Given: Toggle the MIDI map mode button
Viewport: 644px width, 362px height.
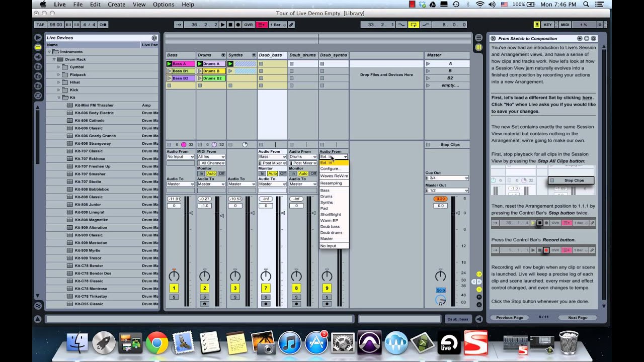Looking at the screenshot, I should (x=565, y=25).
